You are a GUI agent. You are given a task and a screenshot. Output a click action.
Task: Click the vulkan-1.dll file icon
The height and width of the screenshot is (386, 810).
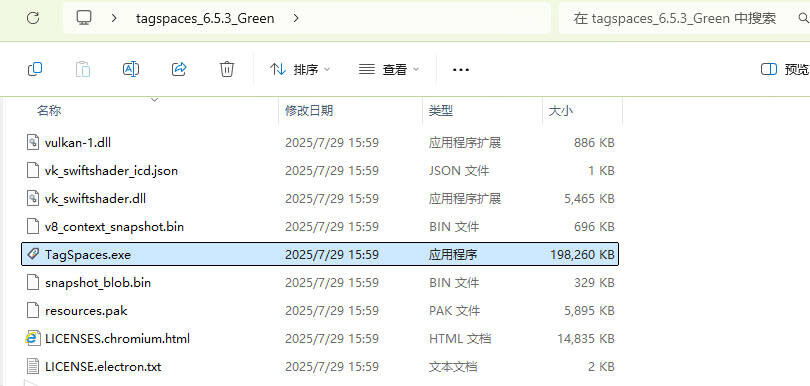[x=33, y=142]
